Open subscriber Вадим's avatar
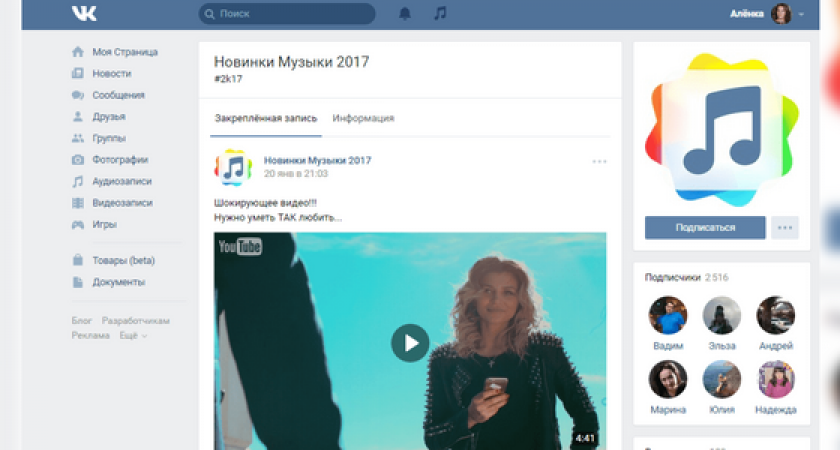Image resolution: width=840 pixels, height=450 pixels. coord(668,316)
